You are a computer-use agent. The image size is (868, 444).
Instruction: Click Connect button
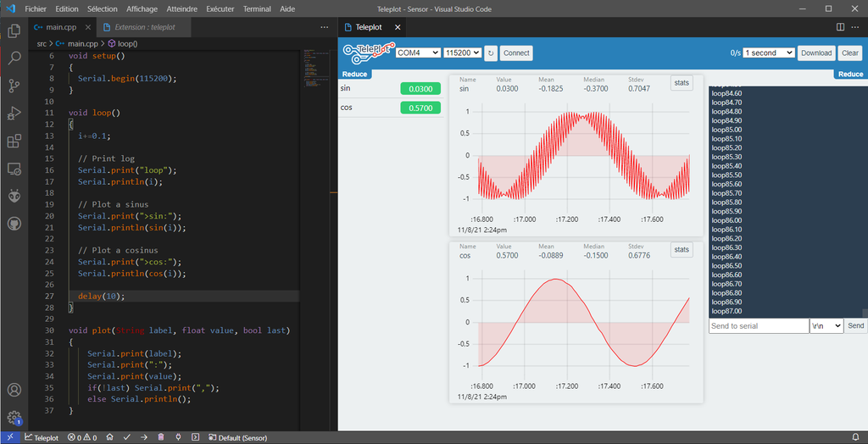tap(516, 53)
